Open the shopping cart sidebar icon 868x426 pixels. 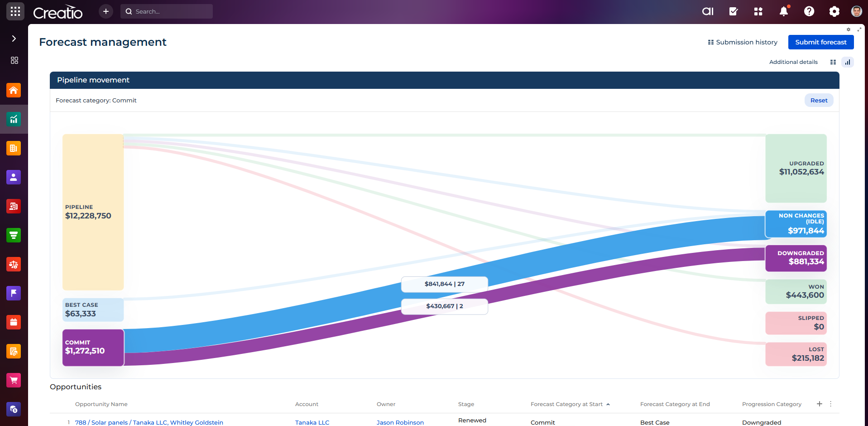click(14, 380)
